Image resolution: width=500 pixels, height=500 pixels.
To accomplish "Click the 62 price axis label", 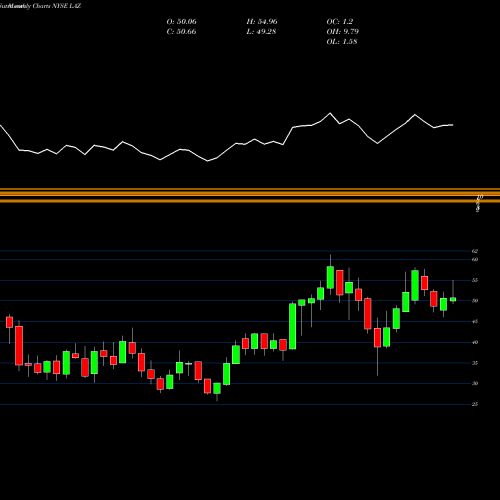I will point(475,251).
